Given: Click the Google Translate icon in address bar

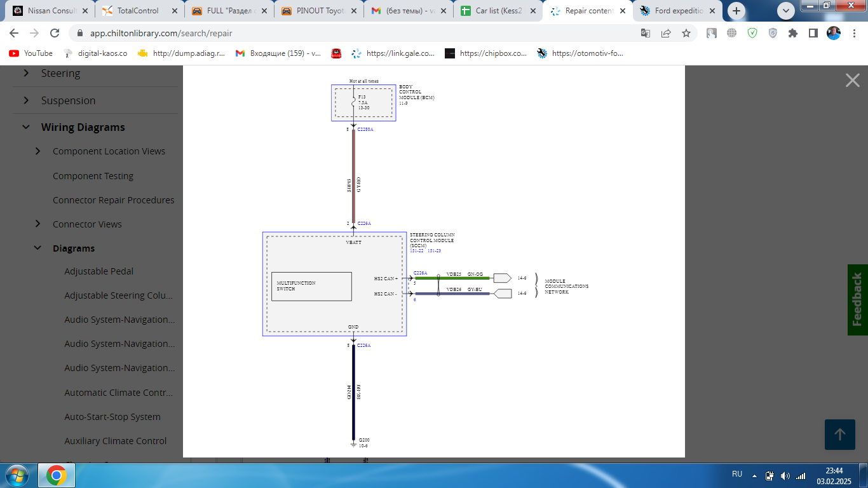Looking at the screenshot, I should (x=646, y=33).
